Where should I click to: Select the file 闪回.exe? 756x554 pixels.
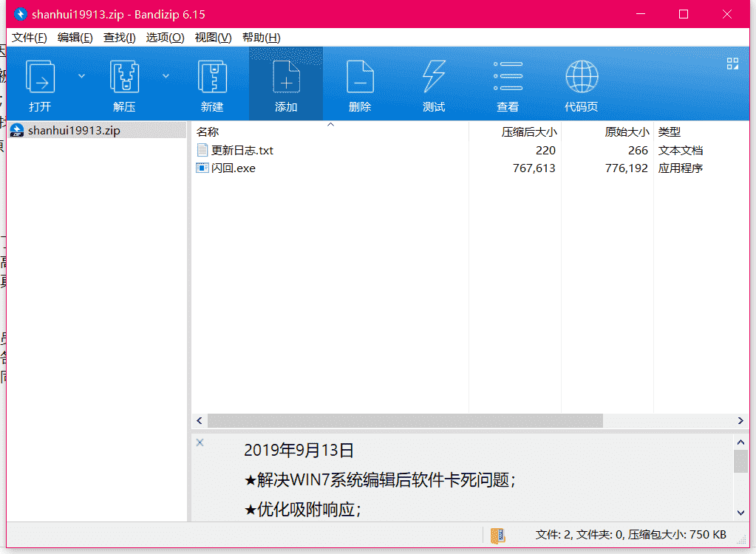point(234,168)
